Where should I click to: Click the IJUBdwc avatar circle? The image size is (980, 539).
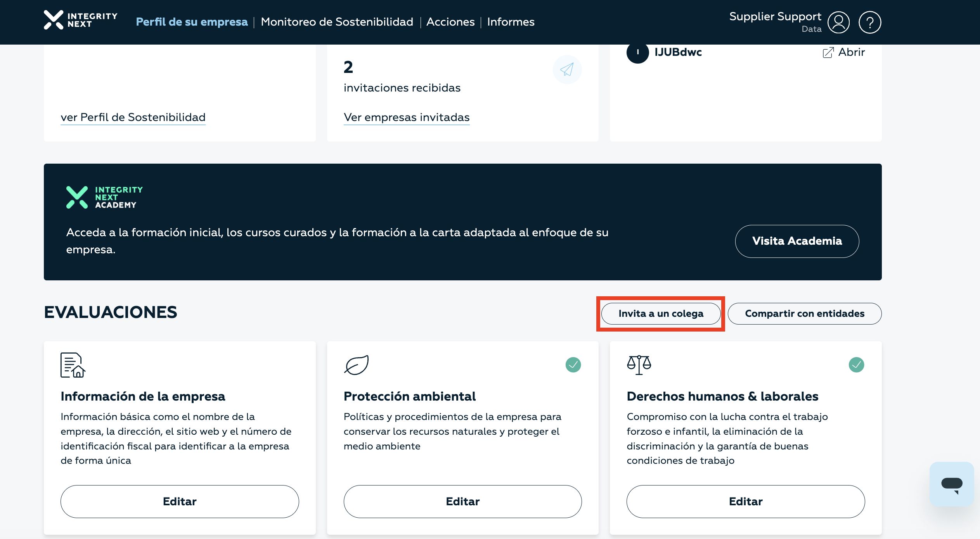637,52
